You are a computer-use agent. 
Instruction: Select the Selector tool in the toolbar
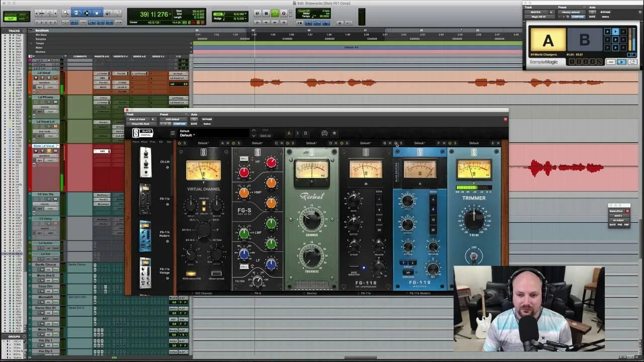(x=87, y=13)
